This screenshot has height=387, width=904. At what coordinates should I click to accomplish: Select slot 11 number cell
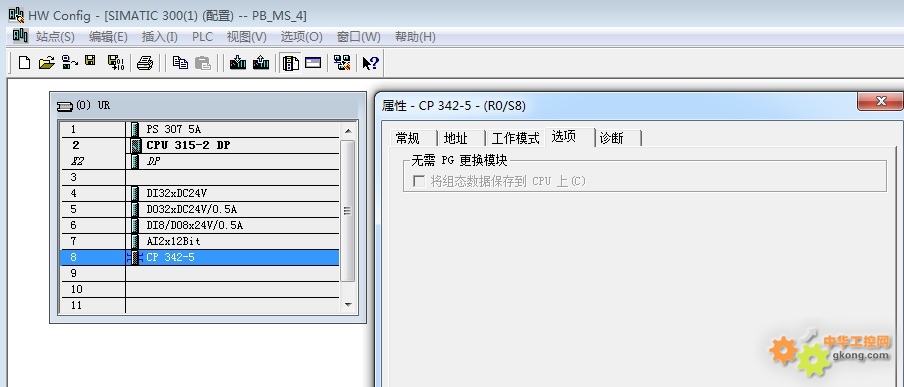(x=93, y=305)
